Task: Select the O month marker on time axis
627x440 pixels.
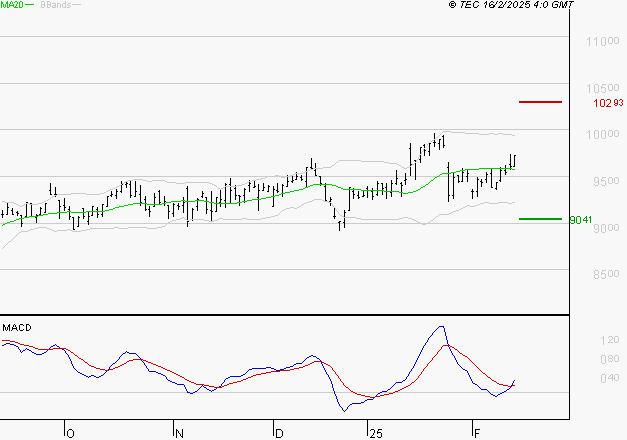Action: point(70,433)
